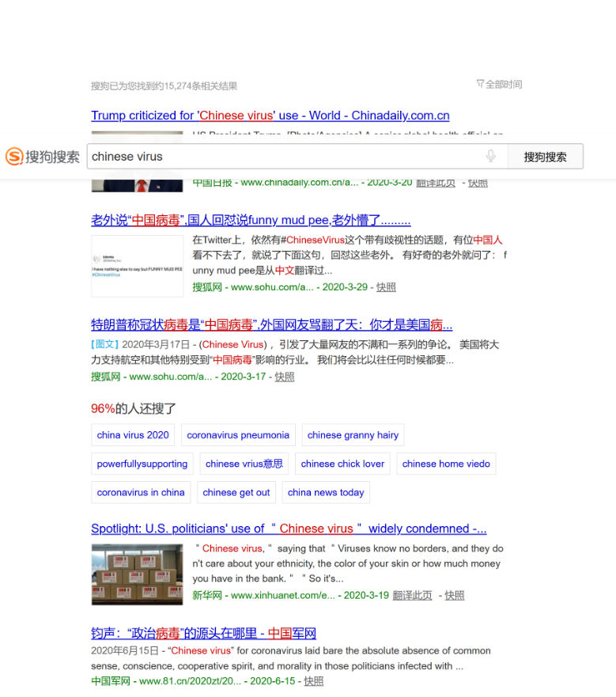616x697 pixels.
Task: Open 快照 for the 81.cn result
Action: 313,681
